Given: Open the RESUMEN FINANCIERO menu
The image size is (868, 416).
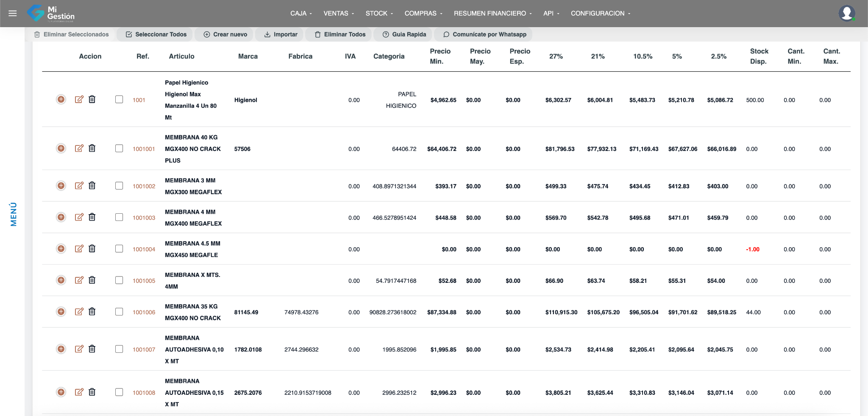Looking at the screenshot, I should 492,14.
